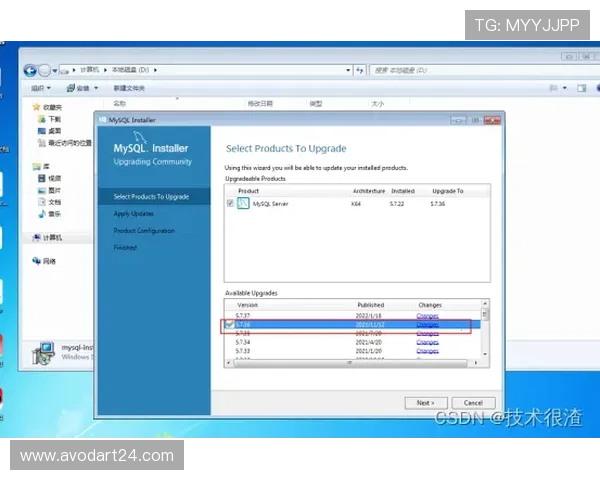Viewport: 600px width, 480px height.
Task: Click the MySQL Server product icon
Action: 243,203
